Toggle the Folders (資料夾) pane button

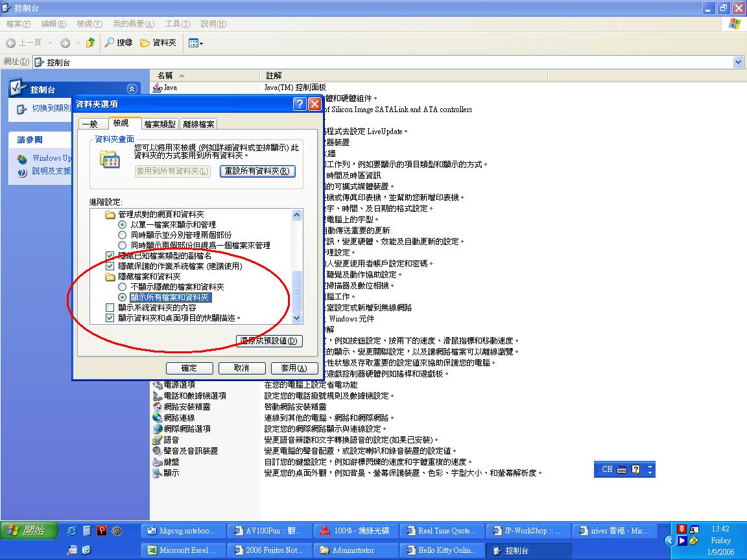158,43
